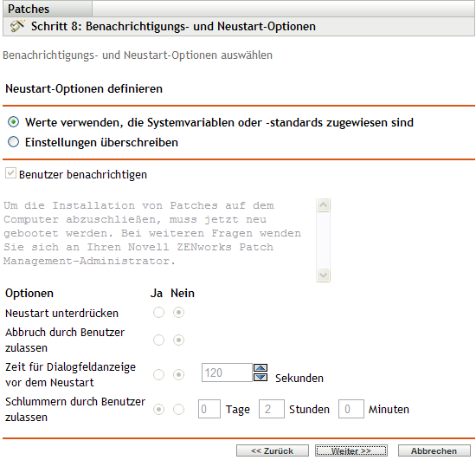
Task: Click the Stunden input field
Action: click(x=272, y=409)
